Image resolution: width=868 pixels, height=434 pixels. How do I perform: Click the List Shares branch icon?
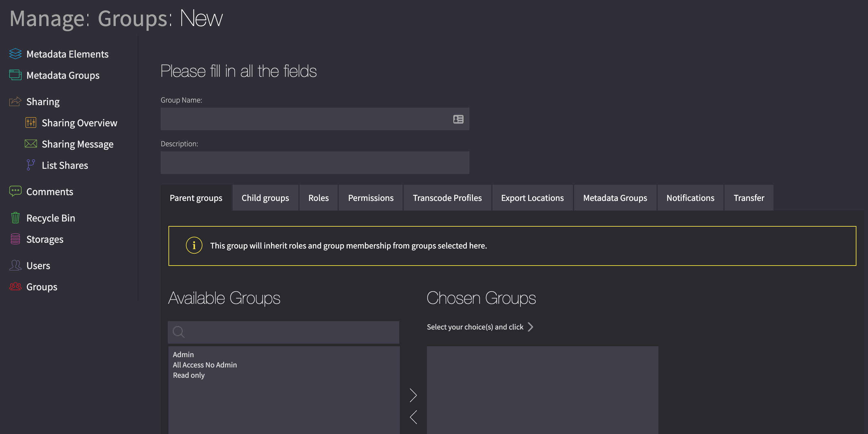[31, 165]
